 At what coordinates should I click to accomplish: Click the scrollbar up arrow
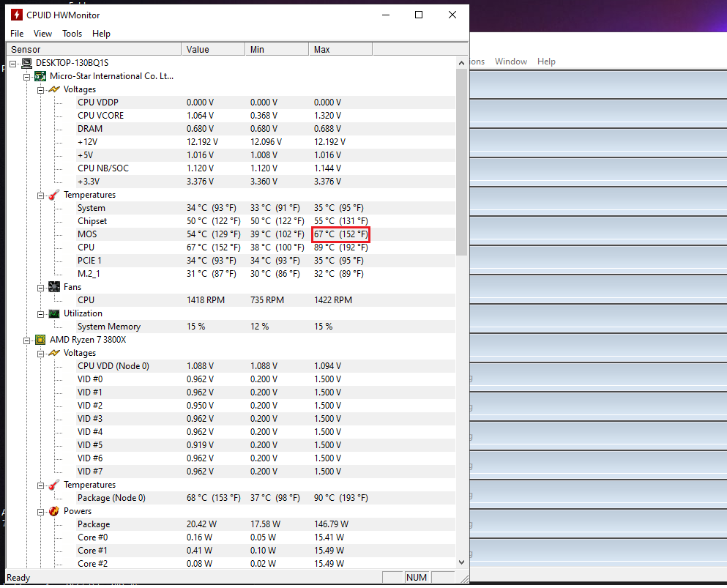pos(461,63)
